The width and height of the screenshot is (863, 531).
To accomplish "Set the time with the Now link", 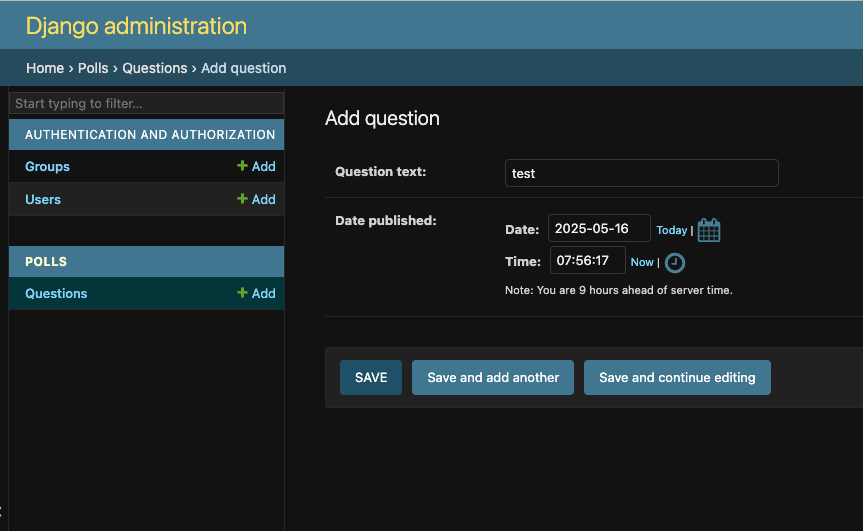I will point(642,262).
